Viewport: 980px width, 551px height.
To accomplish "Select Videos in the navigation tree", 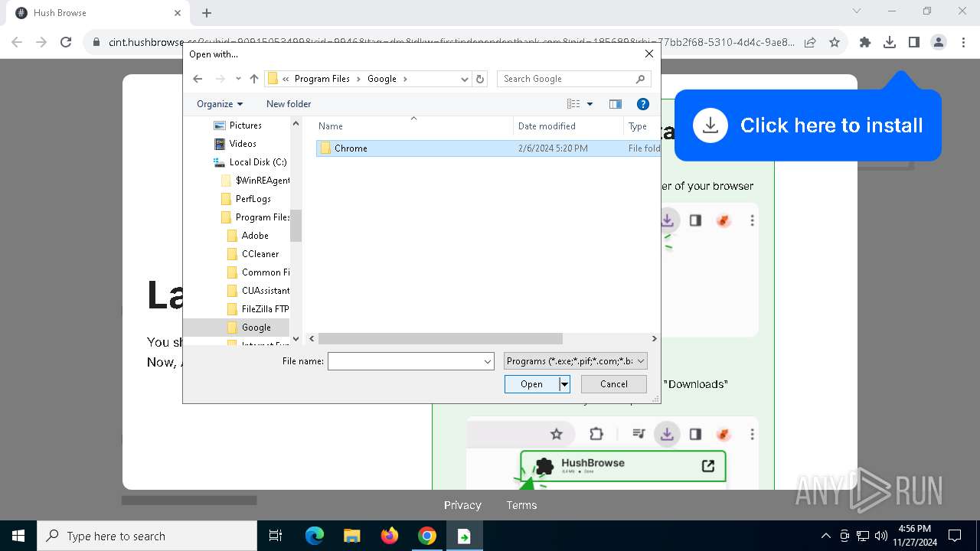I will tap(243, 144).
